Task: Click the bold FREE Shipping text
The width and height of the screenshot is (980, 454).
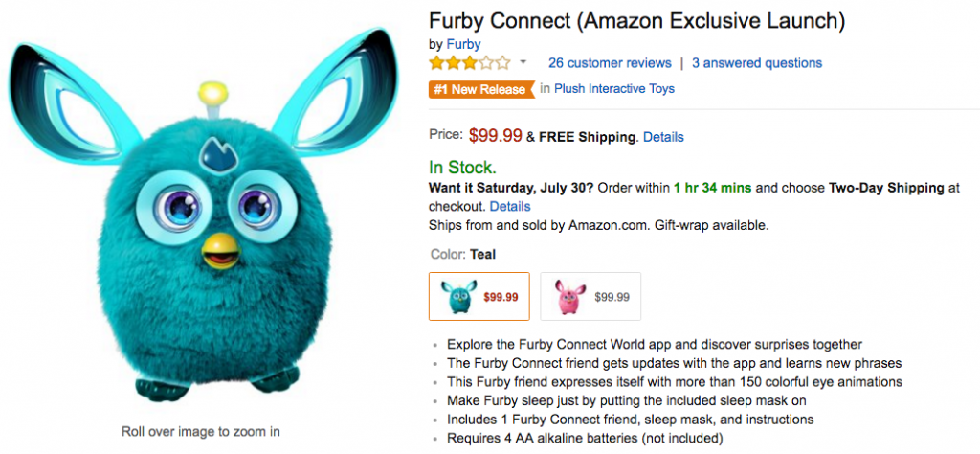Action: (x=588, y=137)
